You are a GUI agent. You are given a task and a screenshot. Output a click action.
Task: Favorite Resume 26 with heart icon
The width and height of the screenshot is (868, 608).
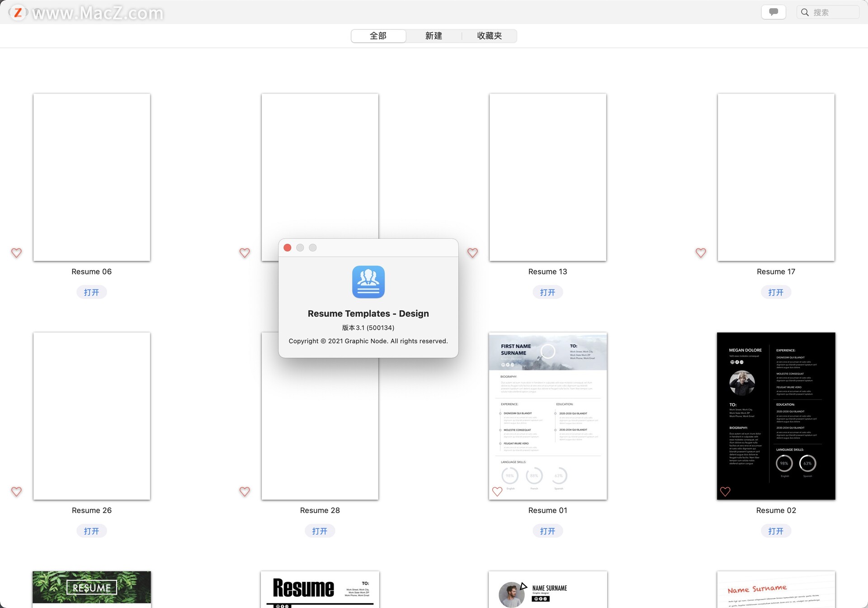tap(16, 492)
